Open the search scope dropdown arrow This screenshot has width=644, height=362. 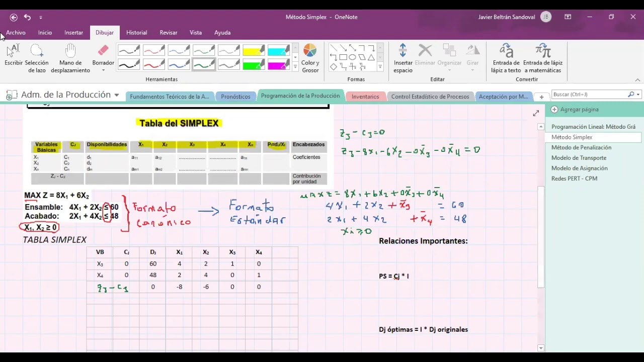click(638, 95)
